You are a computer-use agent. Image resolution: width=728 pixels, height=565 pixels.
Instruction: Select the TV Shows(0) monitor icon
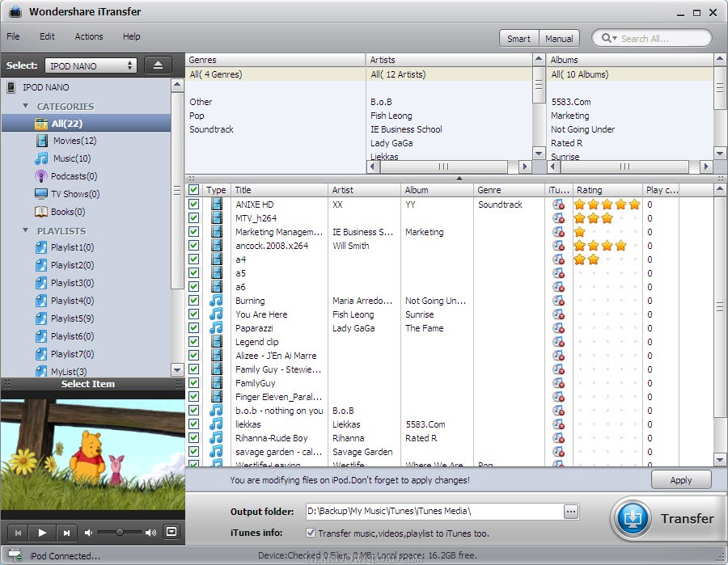point(41,193)
